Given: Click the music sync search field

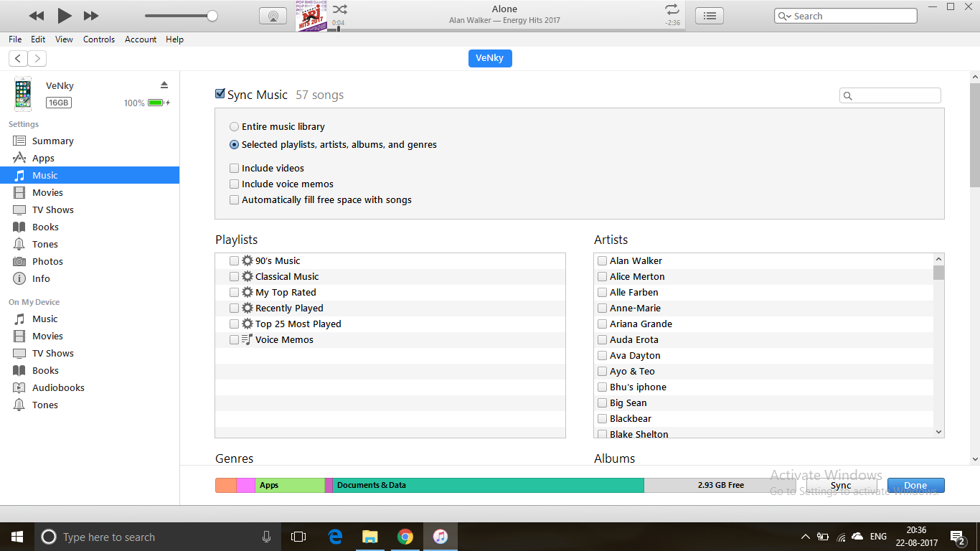Looking at the screenshot, I should click(890, 95).
